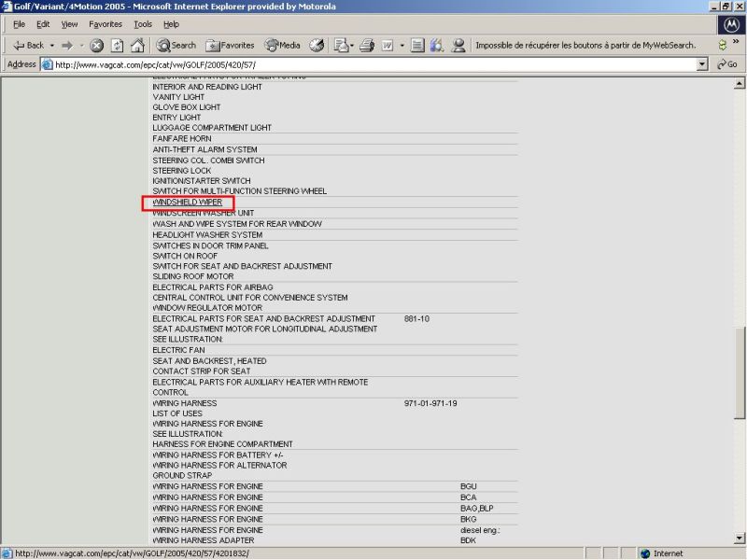Select ELECTRIC FAN row
This screenshot has height=560, width=747.
[178, 350]
